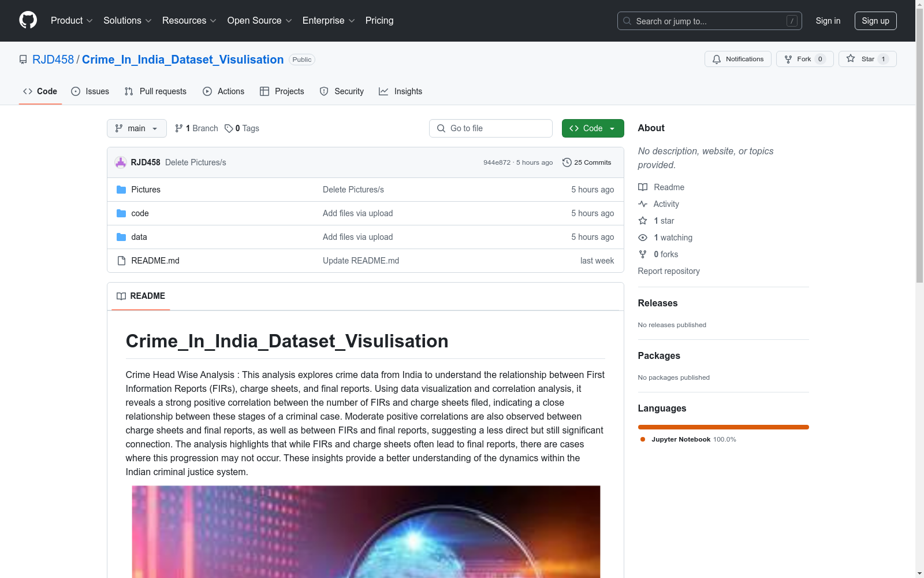
Task: Go to the Actions tab
Action: (223, 91)
